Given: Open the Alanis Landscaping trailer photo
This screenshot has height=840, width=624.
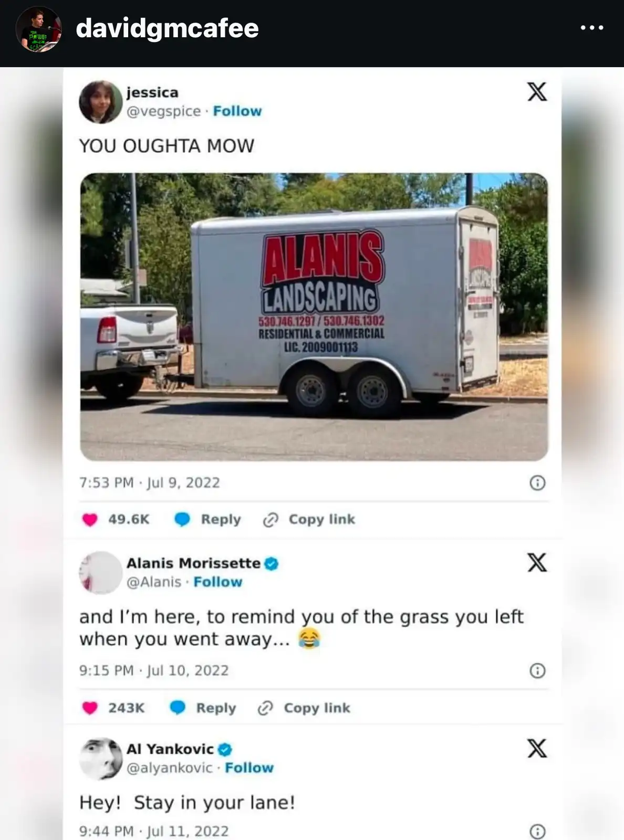Looking at the screenshot, I should click(314, 317).
